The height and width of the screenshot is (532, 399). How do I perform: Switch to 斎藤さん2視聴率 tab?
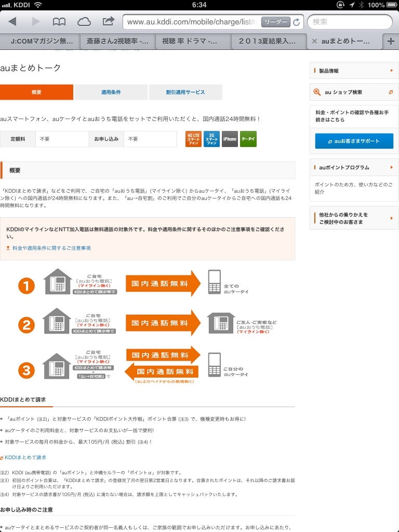117,42
